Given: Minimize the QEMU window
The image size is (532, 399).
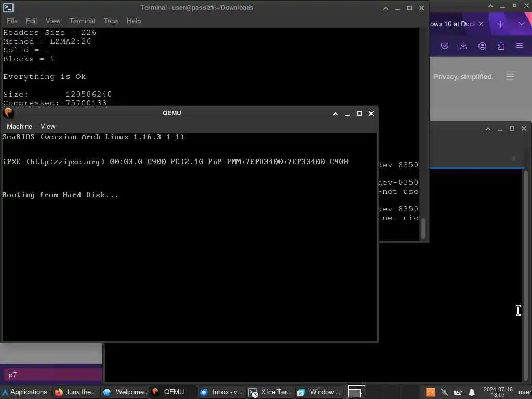Looking at the screenshot, I should [347, 114].
